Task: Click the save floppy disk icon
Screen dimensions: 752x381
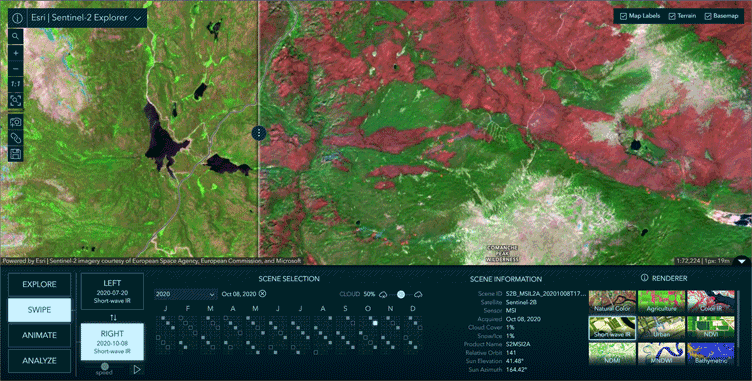Action: click(15, 154)
